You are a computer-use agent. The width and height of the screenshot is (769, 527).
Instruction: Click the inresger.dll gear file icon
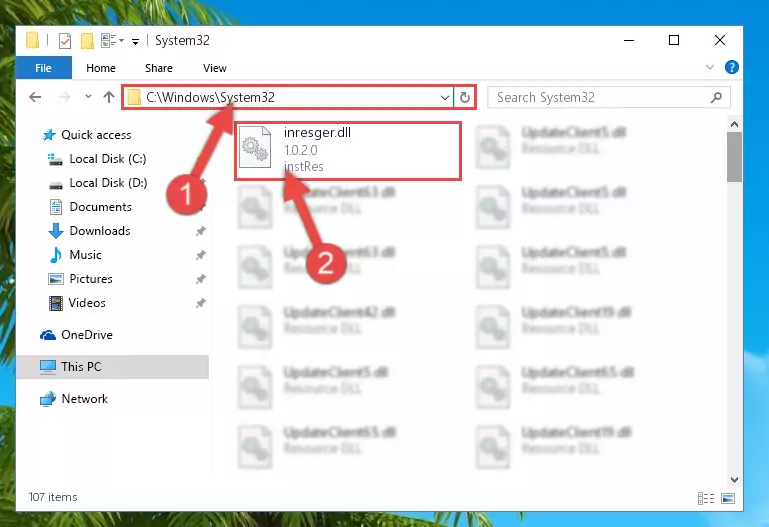click(255, 147)
